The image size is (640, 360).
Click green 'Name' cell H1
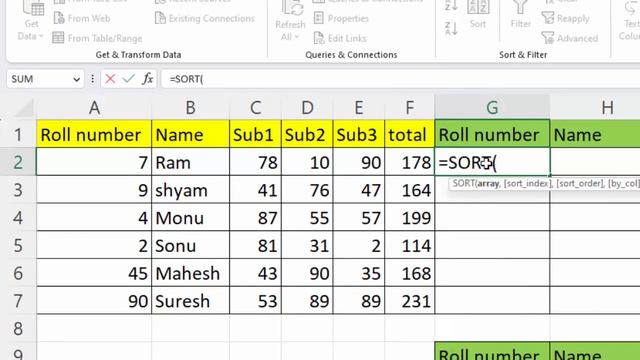pyautogui.click(x=595, y=134)
